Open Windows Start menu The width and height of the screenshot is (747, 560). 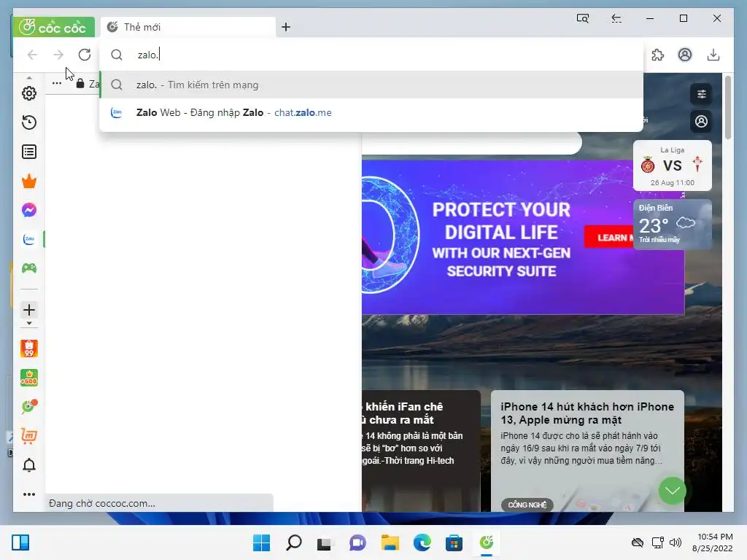coord(261,542)
